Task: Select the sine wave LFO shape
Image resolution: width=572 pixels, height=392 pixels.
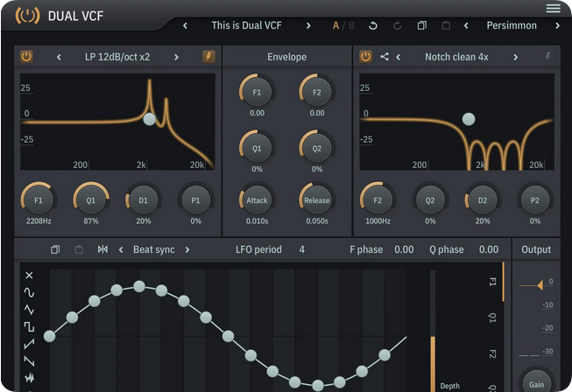Action: tap(29, 292)
